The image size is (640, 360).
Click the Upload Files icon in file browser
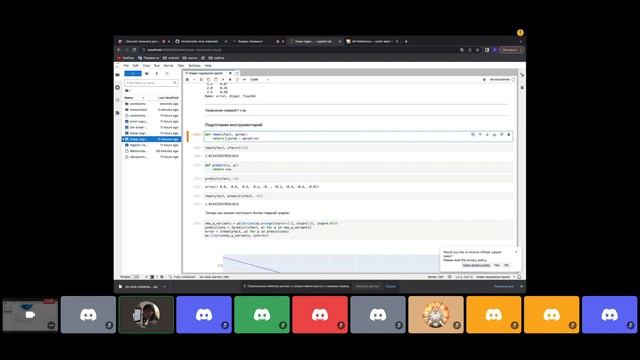pos(157,73)
